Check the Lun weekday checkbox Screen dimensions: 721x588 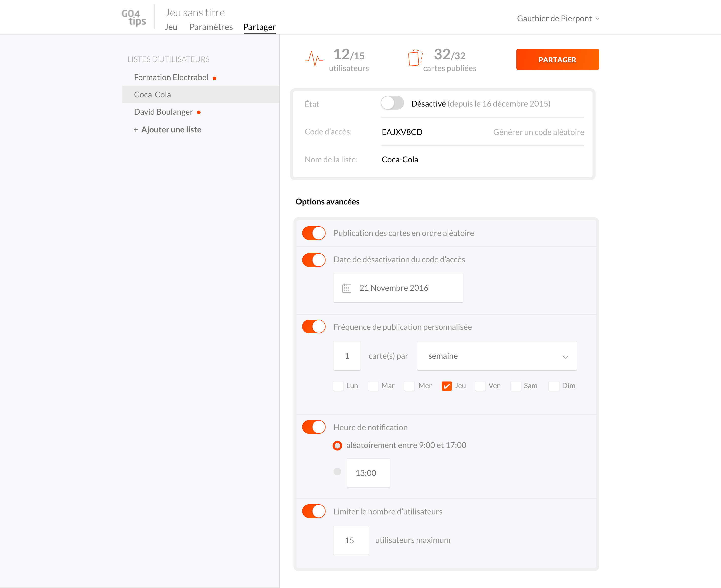click(338, 386)
